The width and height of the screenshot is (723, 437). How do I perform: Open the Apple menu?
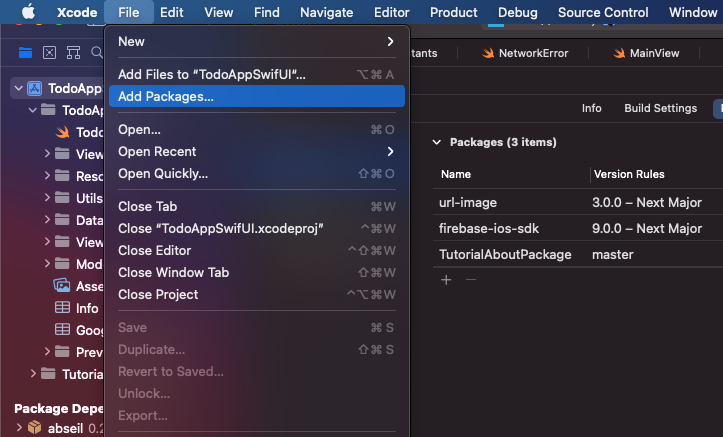point(29,12)
